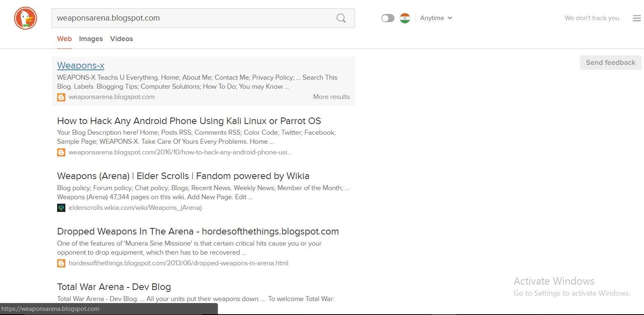
Task: Click the Blogger icon next to hordesofthethings result
Action: tap(61, 263)
